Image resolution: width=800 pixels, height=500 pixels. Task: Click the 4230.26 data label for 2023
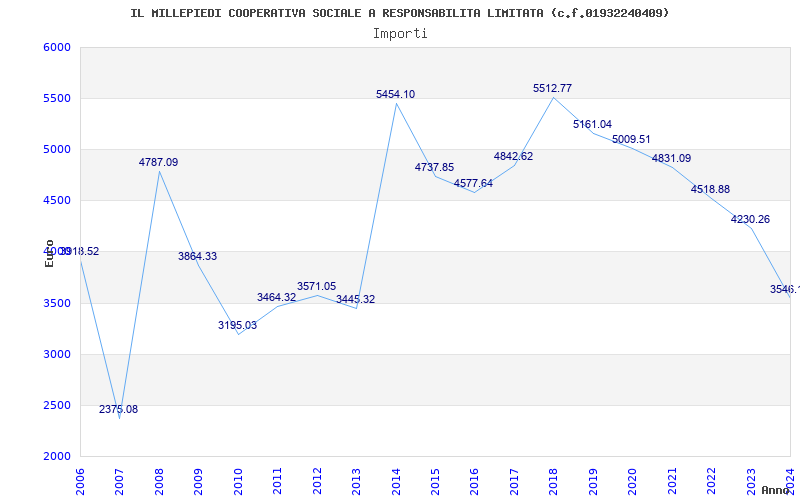[x=750, y=220]
